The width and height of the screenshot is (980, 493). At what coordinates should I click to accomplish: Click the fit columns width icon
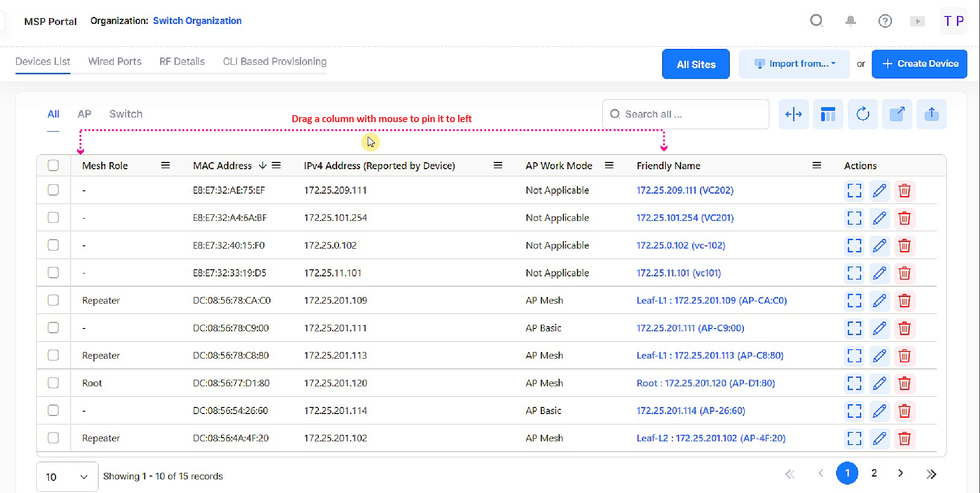coord(793,114)
